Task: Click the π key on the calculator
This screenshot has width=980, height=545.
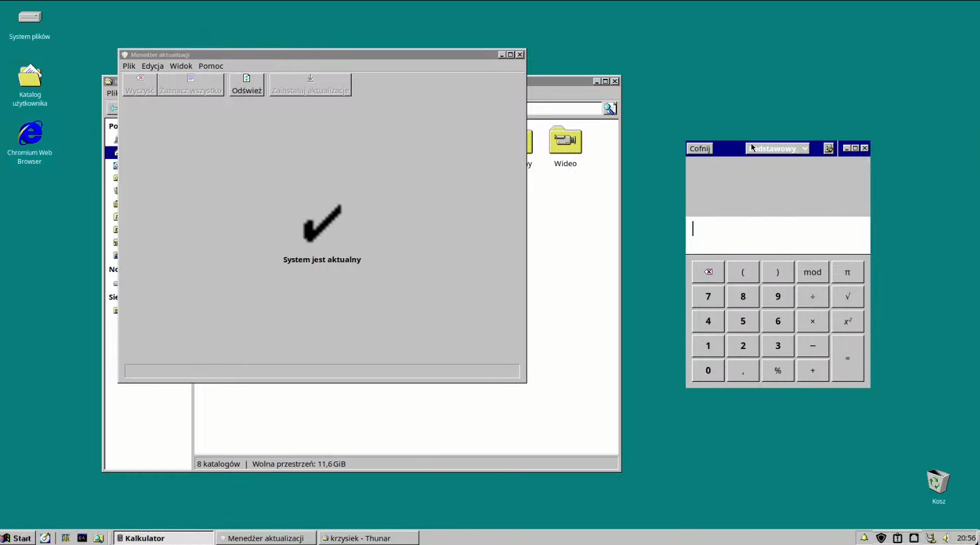Action: 847,272
